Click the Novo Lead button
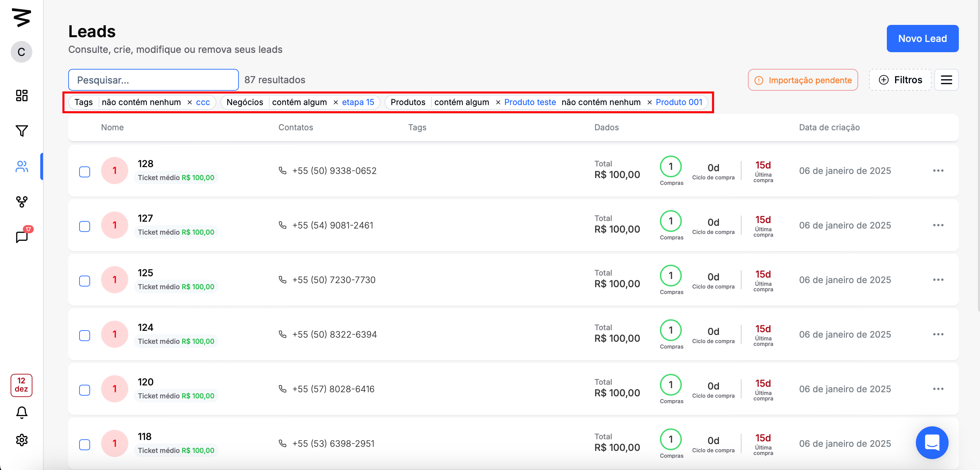 point(922,39)
